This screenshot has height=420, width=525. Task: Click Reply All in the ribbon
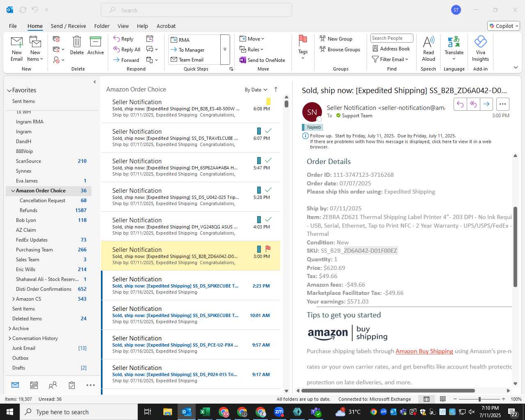point(127,49)
